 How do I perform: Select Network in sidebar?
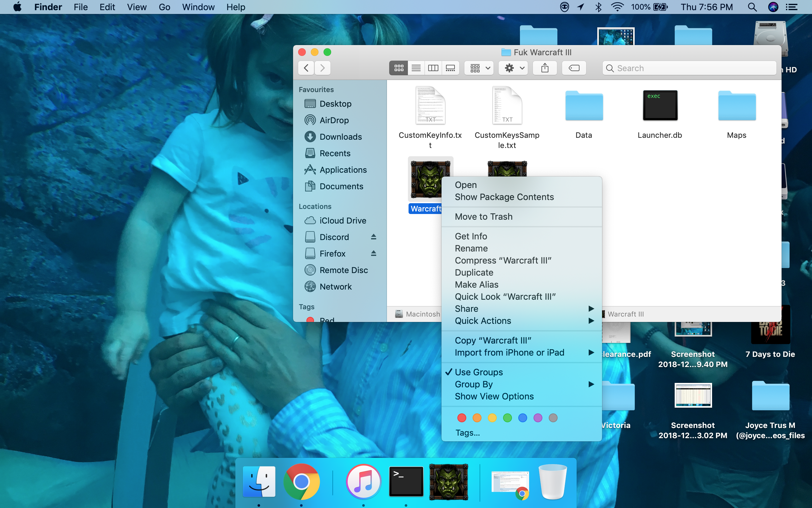(x=340, y=287)
